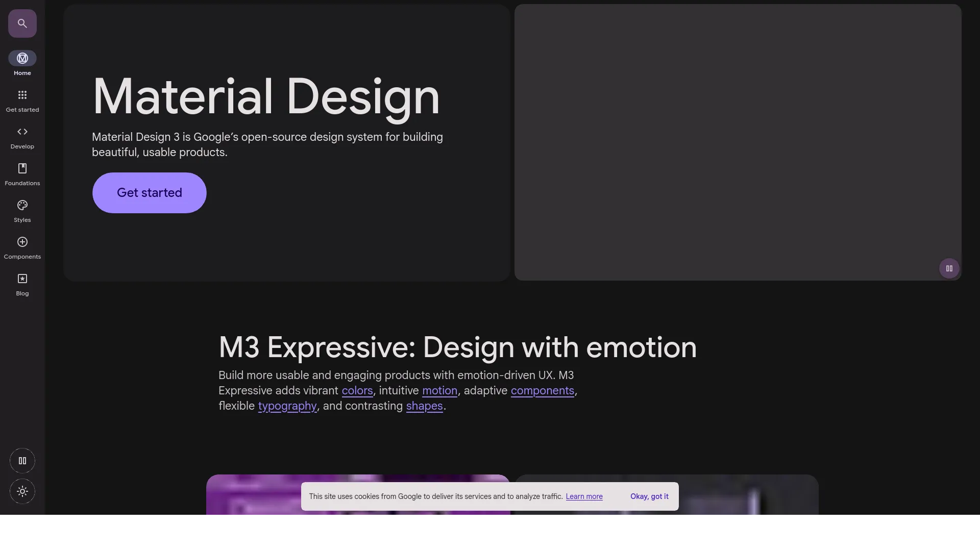Follow the motion link
980x551 pixels.
(439, 391)
